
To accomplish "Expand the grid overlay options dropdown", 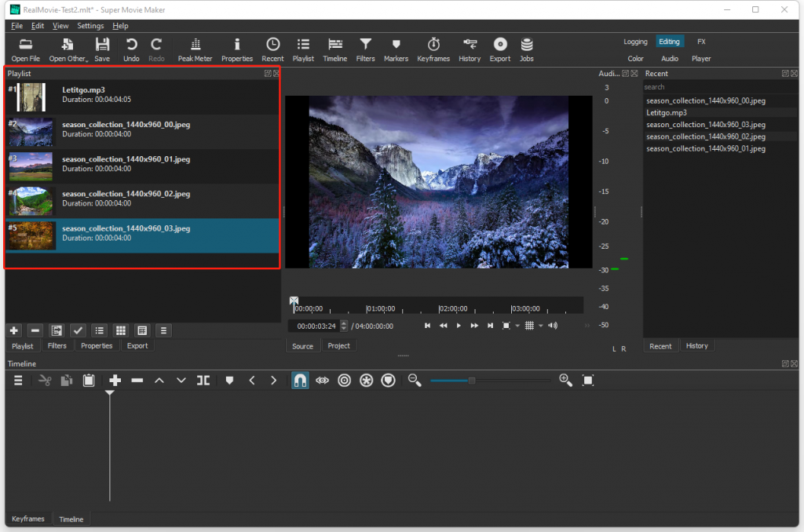I will (540, 326).
